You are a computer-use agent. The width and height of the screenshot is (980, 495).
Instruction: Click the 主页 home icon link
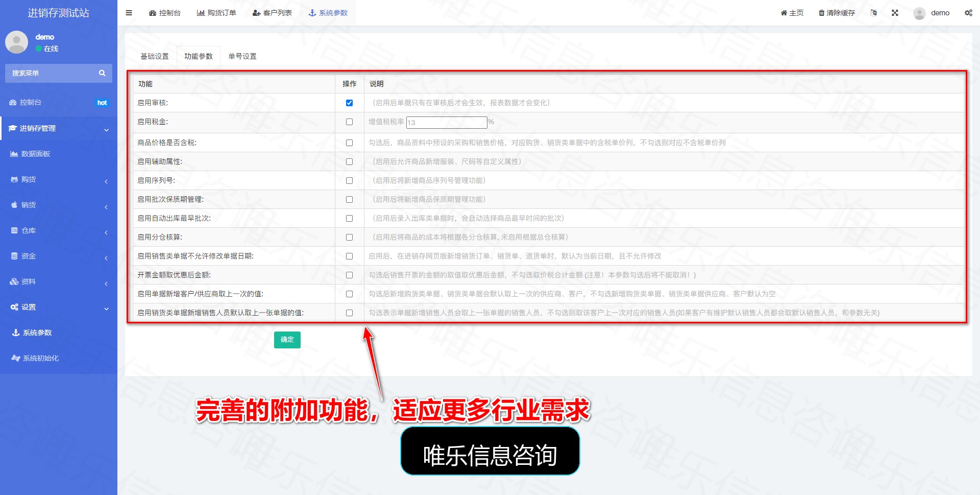tap(792, 13)
